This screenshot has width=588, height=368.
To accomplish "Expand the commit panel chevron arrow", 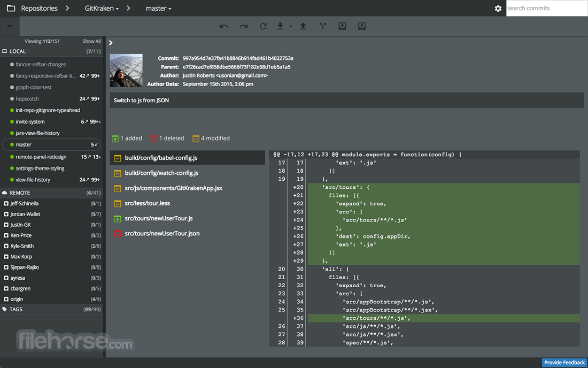I will pyautogui.click(x=111, y=43).
